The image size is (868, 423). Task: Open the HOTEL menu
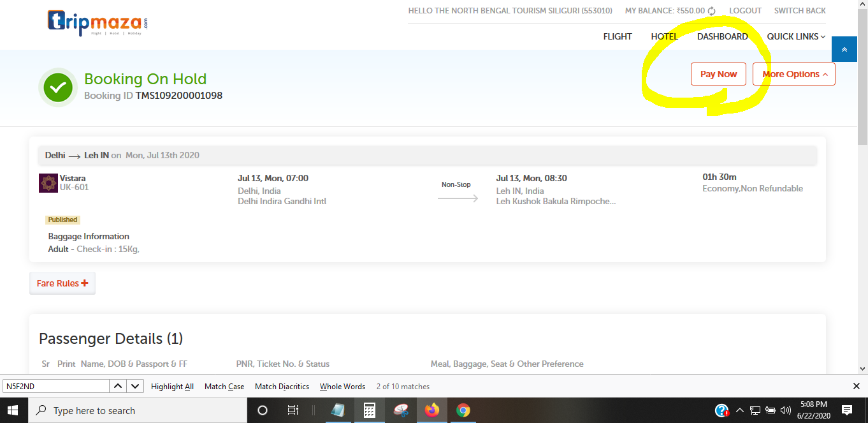click(x=665, y=36)
